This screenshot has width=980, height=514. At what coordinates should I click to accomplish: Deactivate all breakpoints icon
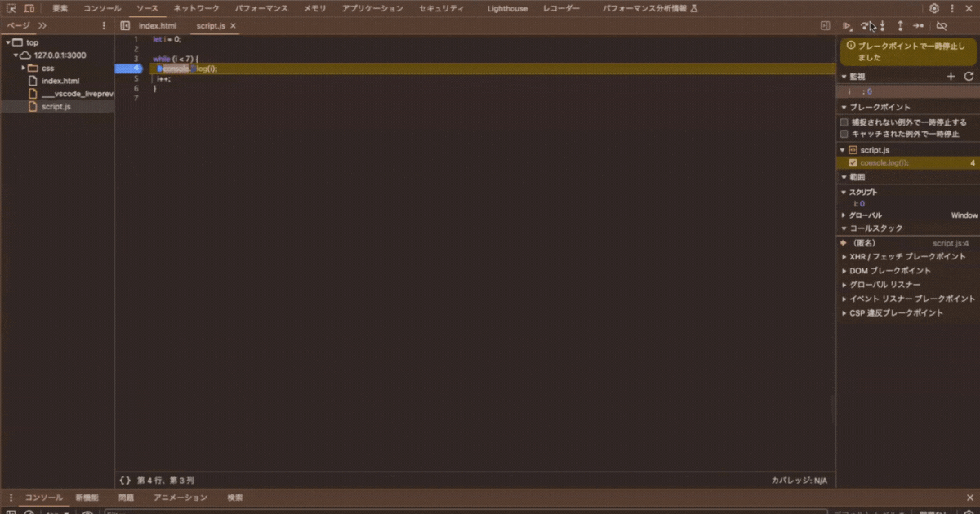tap(942, 26)
